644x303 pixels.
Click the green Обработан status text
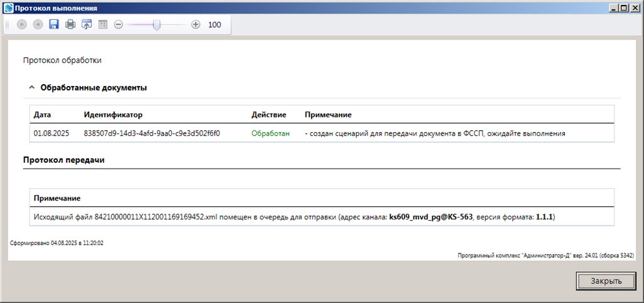(x=271, y=133)
